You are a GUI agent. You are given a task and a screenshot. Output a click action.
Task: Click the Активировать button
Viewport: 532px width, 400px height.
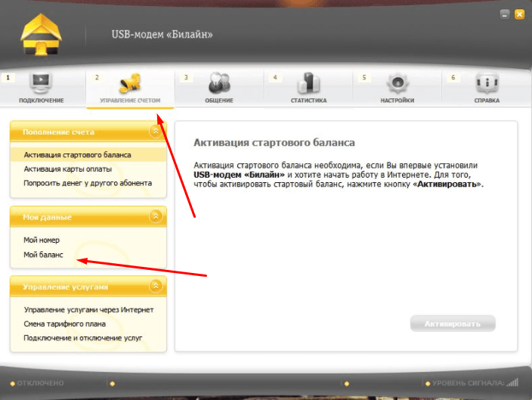click(453, 324)
